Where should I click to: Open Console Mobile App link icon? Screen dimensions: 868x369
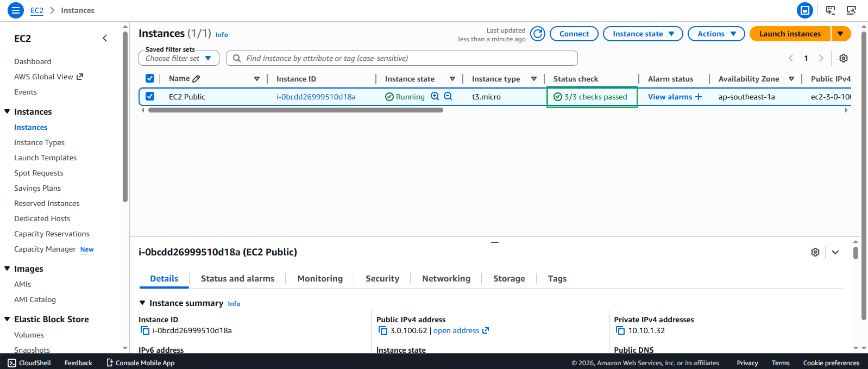click(110, 363)
